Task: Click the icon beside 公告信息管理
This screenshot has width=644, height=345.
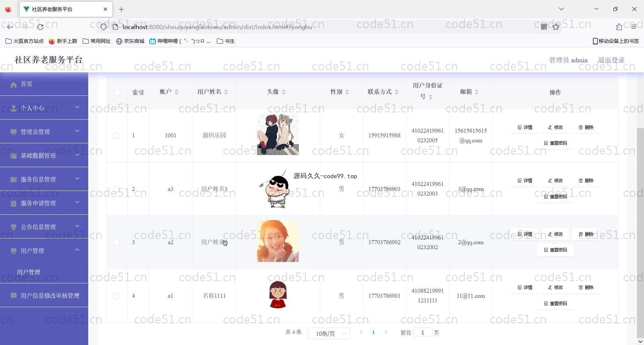Action: 13,227
